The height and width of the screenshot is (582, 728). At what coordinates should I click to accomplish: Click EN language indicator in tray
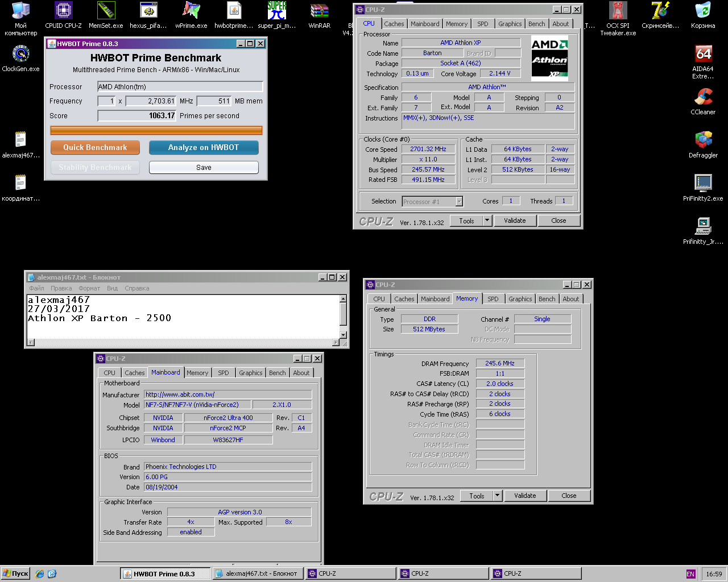(x=690, y=574)
